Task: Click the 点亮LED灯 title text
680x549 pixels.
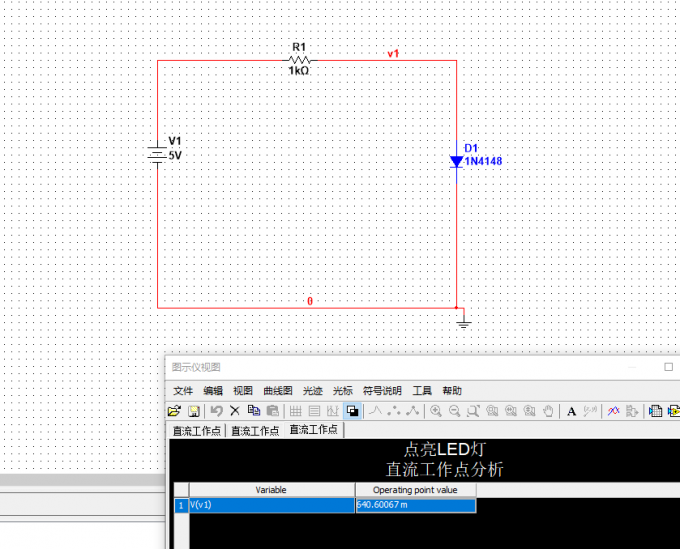Action: pos(445,449)
